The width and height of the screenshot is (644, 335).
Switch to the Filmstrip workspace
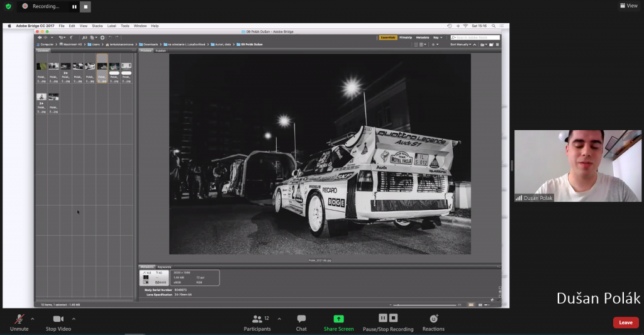[x=406, y=37]
